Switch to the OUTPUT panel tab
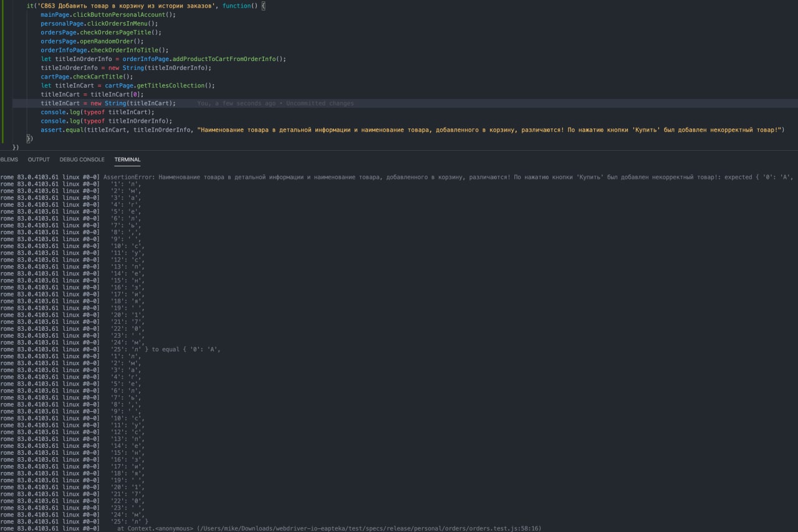Viewport: 798px width, 532px height. pyautogui.click(x=39, y=159)
